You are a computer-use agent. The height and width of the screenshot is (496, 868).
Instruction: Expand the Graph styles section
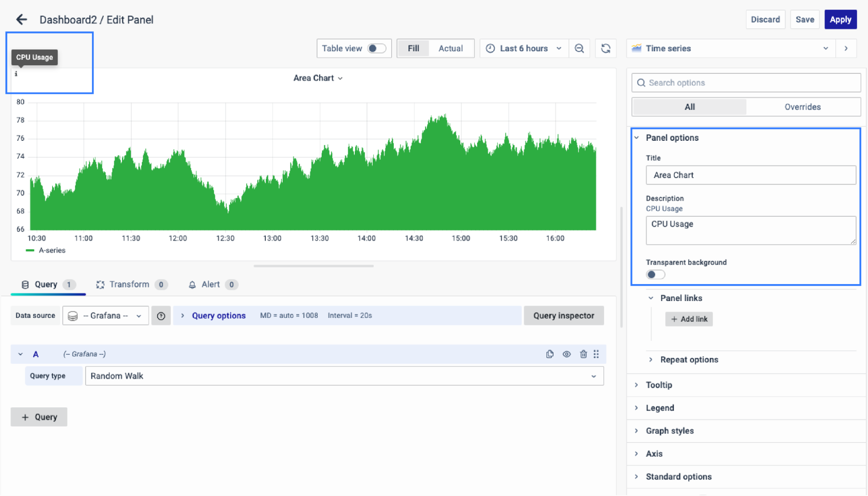(670, 431)
